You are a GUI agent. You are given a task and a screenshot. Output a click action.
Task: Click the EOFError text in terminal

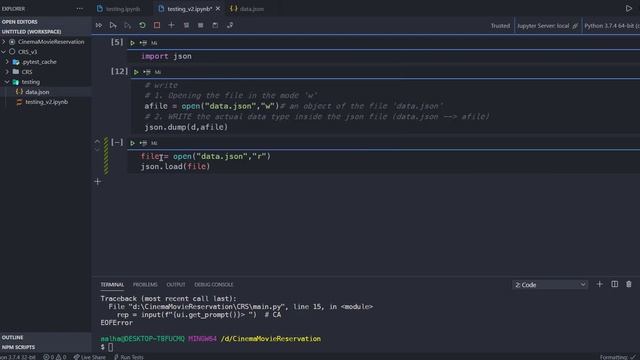point(117,322)
